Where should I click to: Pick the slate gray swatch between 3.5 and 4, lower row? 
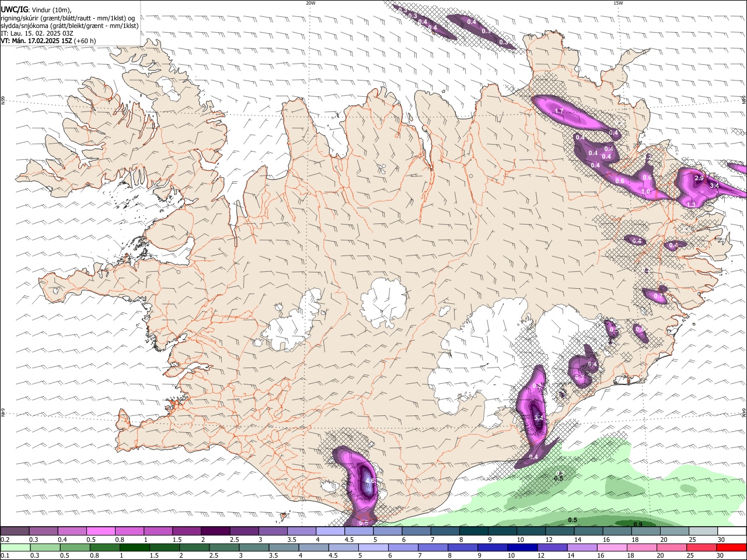click(x=284, y=548)
